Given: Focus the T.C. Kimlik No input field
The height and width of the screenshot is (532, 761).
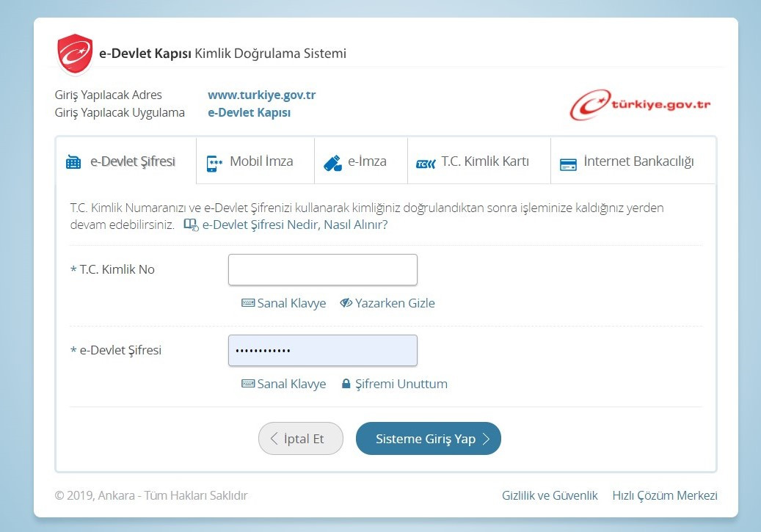Looking at the screenshot, I should coord(323,269).
